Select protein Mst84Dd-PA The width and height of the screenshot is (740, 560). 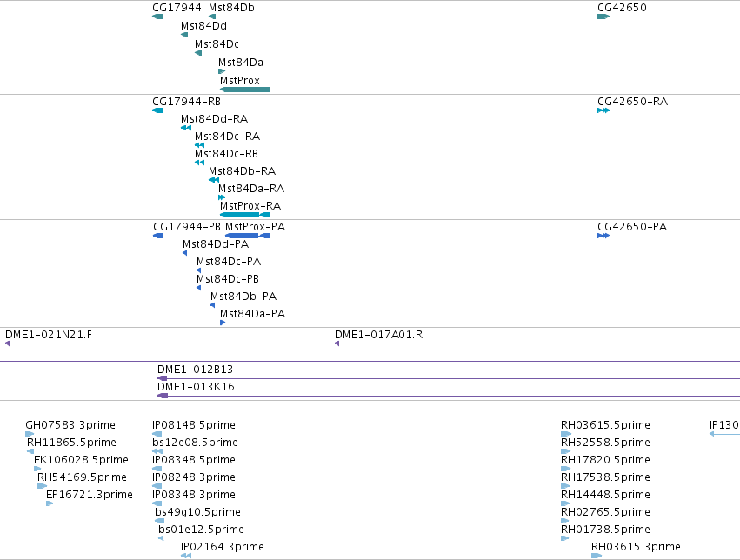216,244
